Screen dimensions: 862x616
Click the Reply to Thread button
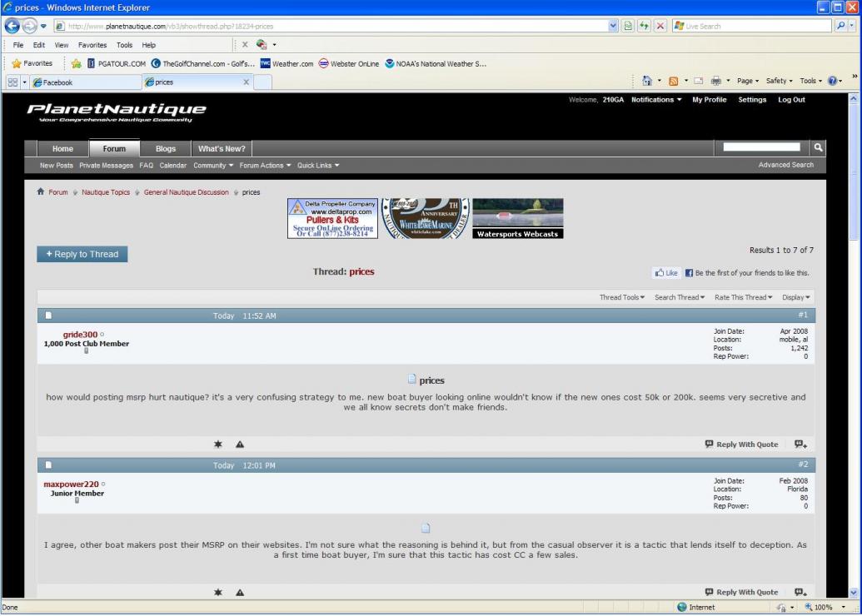[x=82, y=254]
